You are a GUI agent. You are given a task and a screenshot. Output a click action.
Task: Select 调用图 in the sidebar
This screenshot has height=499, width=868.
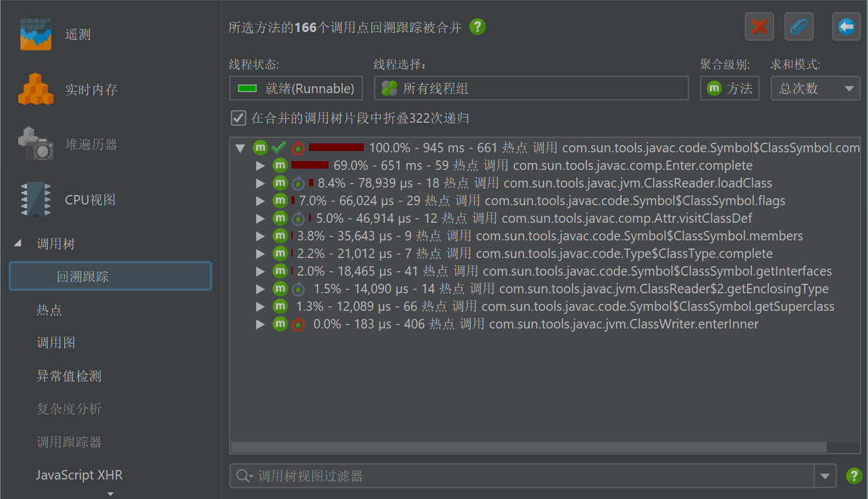pos(56,342)
